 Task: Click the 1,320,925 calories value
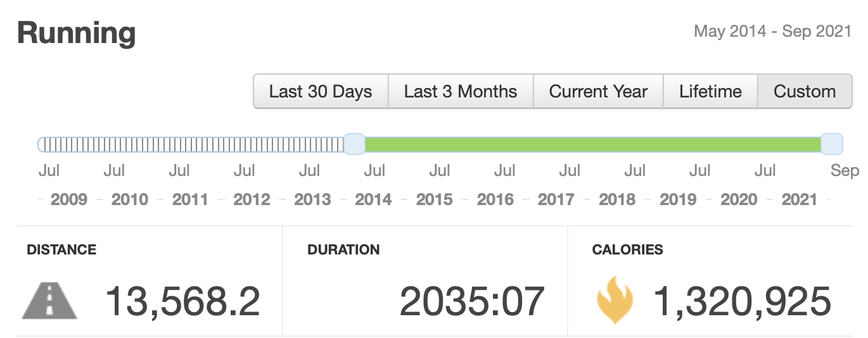point(742,301)
